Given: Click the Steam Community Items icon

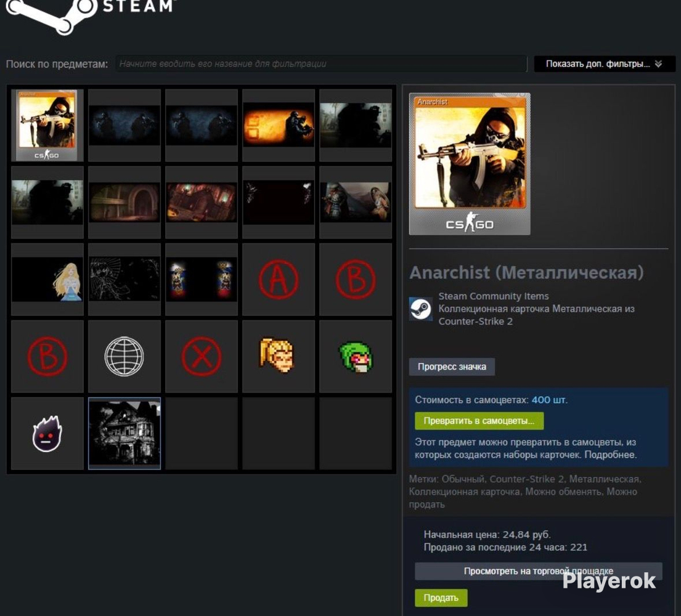Looking at the screenshot, I should click(420, 309).
